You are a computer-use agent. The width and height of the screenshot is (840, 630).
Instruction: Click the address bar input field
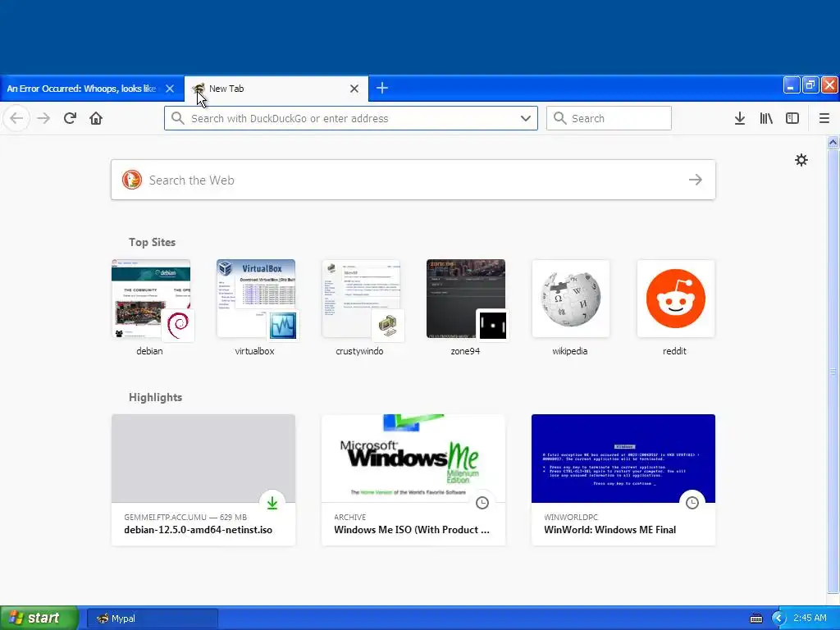pyautogui.click(x=351, y=118)
